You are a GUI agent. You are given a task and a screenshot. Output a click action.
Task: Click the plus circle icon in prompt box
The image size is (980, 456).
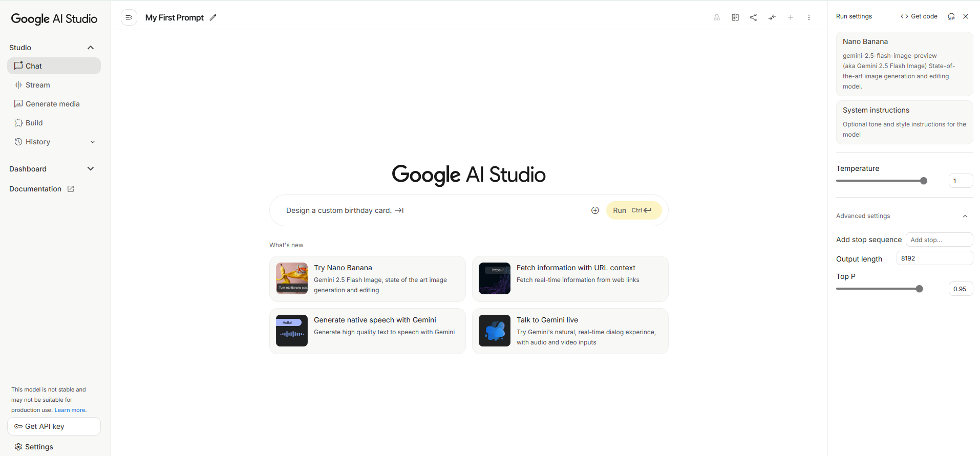tap(595, 210)
